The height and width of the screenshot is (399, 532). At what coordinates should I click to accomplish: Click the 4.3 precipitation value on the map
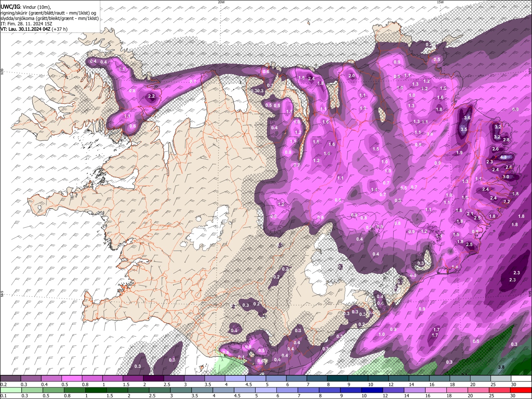[503, 157]
